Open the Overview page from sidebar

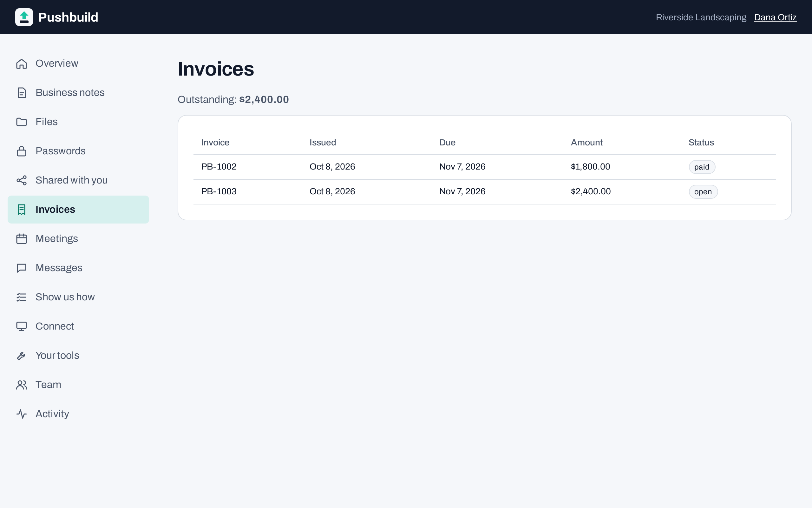[x=78, y=63]
